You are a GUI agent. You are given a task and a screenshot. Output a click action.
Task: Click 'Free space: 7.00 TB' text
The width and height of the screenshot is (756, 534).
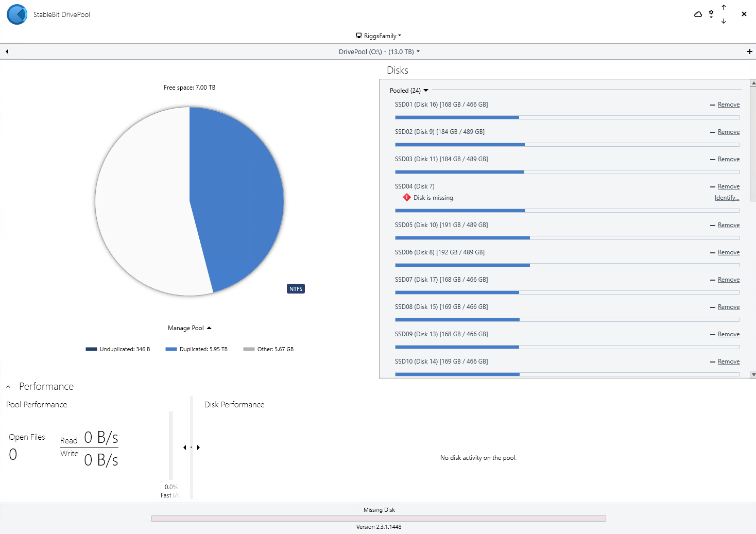(190, 88)
